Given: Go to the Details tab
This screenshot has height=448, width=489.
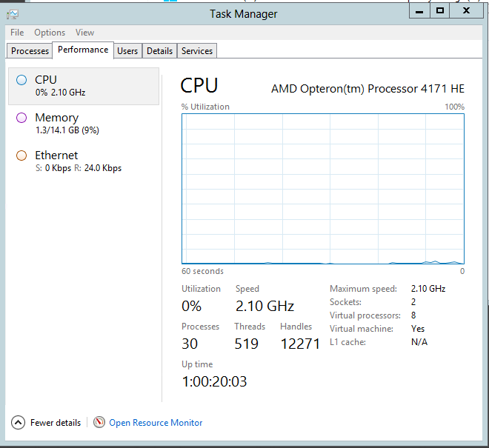Looking at the screenshot, I should click(159, 51).
